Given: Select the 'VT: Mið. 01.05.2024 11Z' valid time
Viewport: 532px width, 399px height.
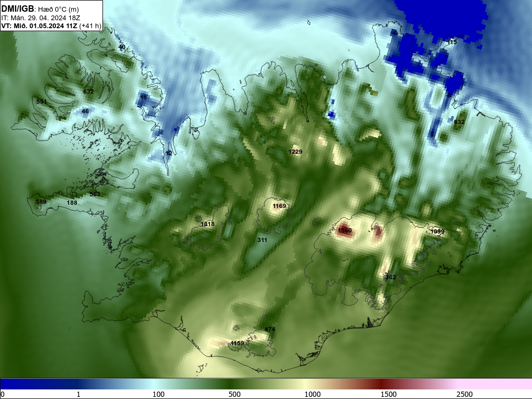Looking at the screenshot, I should [39, 26].
